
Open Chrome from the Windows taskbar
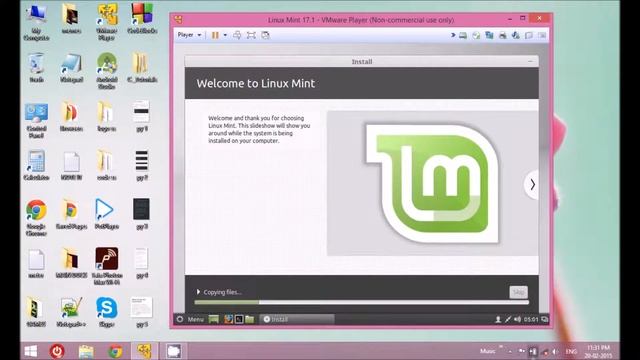pos(115,351)
